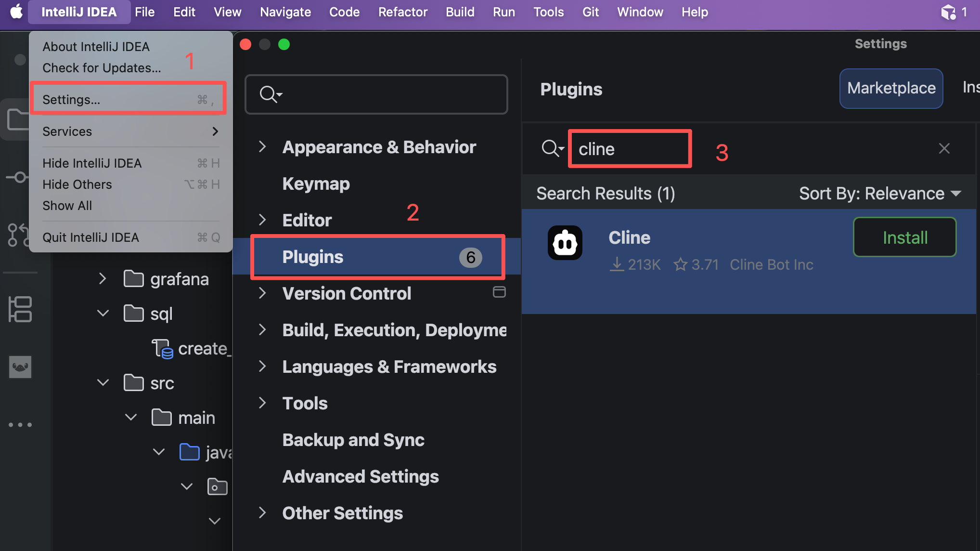
Task: Click the plugin search options magnifier icon
Action: point(552,148)
